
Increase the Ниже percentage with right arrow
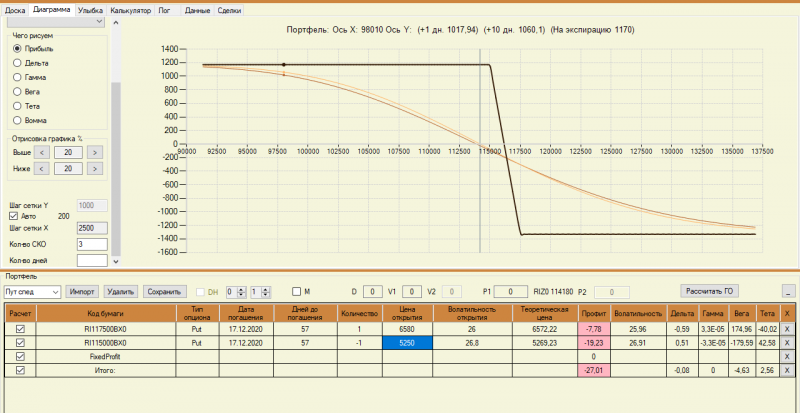coord(94,168)
